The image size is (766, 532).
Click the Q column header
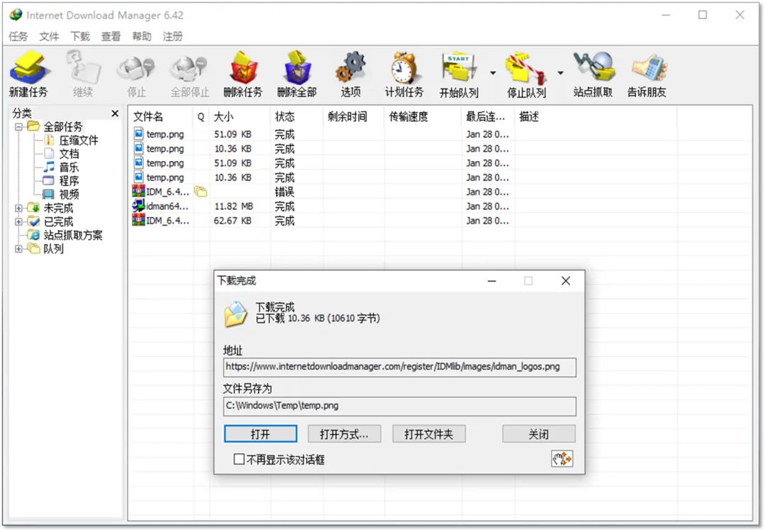pyautogui.click(x=201, y=117)
